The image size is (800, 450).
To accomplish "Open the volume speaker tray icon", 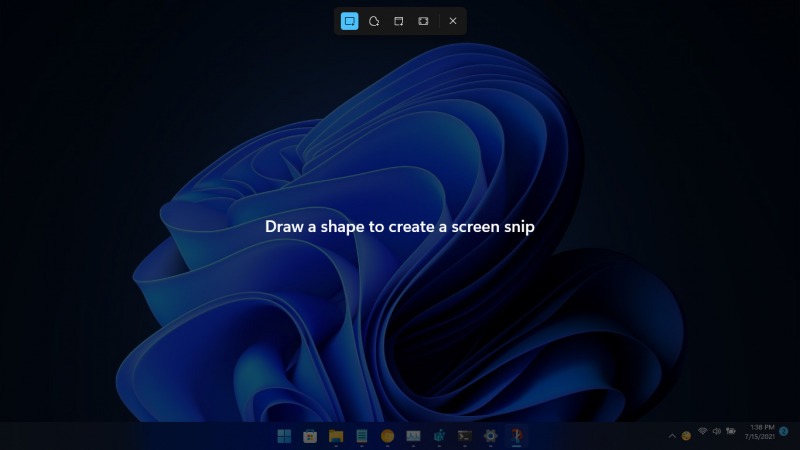I will point(717,432).
